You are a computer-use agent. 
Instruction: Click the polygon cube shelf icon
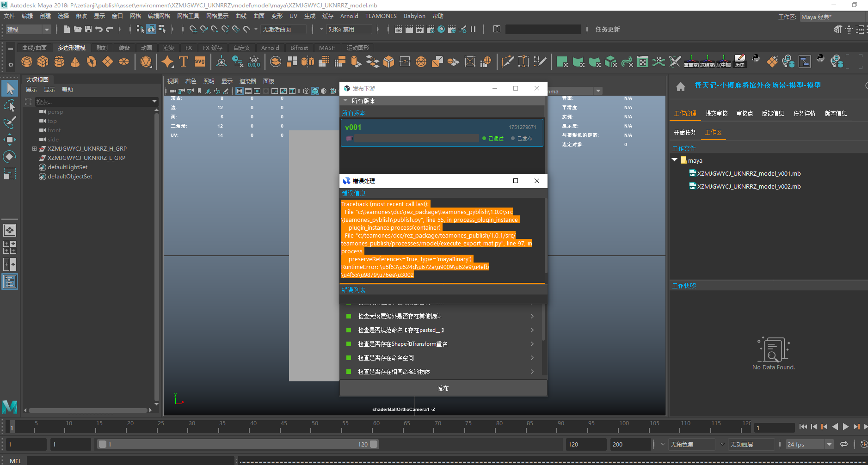coord(43,61)
